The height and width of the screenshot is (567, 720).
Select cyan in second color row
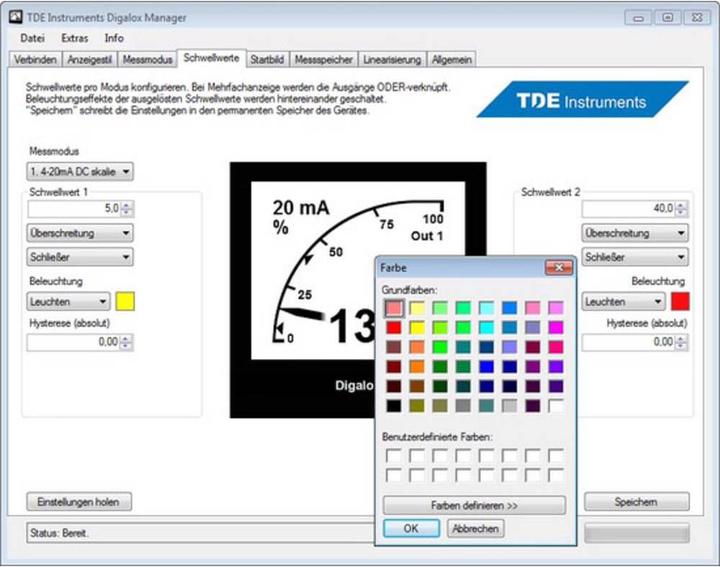click(486, 327)
